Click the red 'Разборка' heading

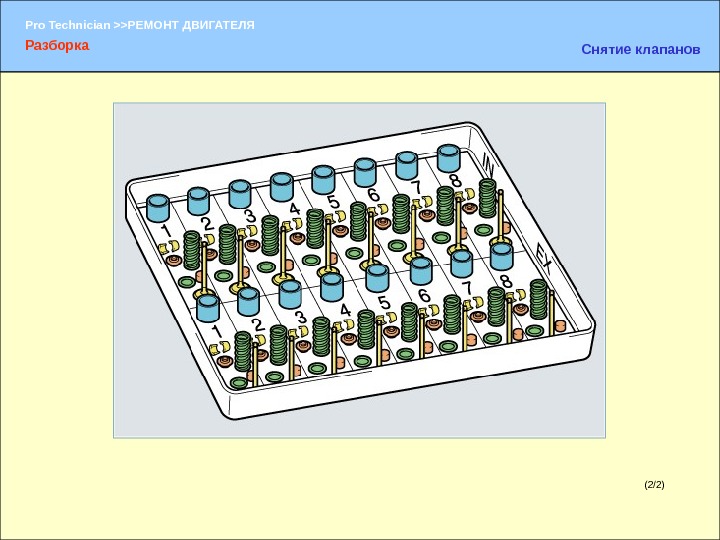click(x=57, y=45)
